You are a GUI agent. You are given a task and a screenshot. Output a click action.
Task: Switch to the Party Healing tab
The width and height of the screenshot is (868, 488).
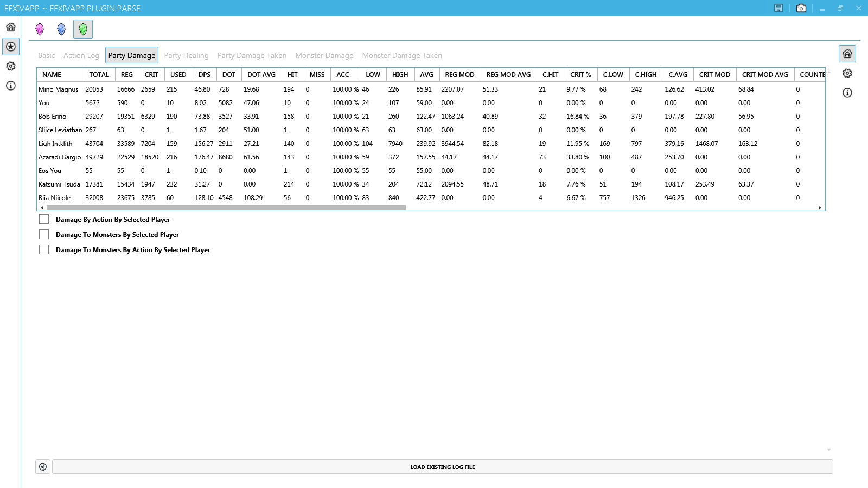tap(186, 55)
